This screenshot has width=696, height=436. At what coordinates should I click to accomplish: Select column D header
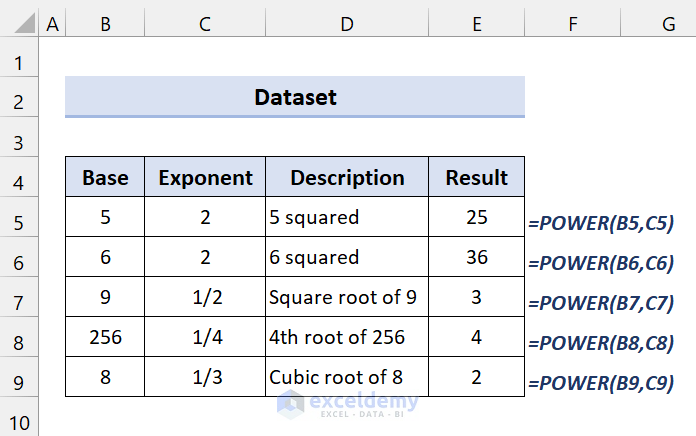tap(347, 24)
